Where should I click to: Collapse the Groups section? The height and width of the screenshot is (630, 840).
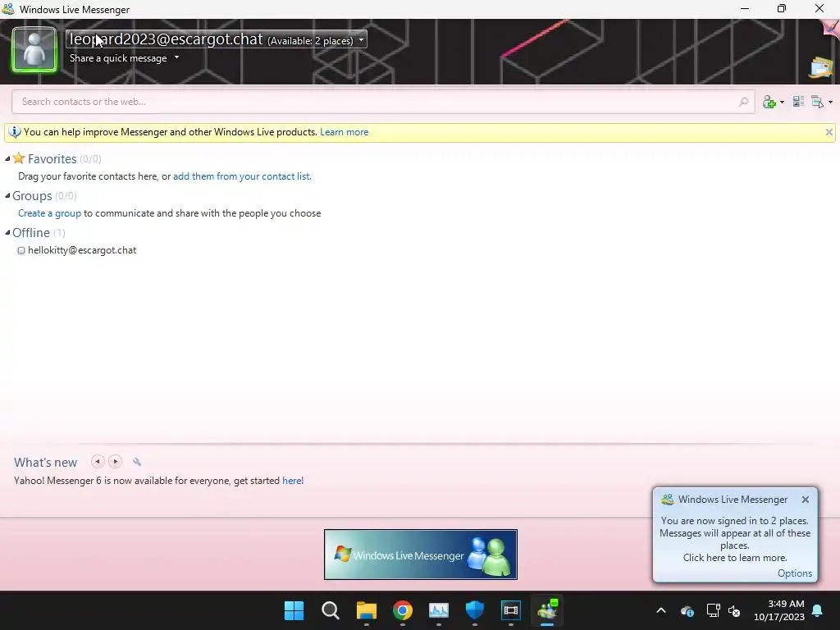coord(7,196)
